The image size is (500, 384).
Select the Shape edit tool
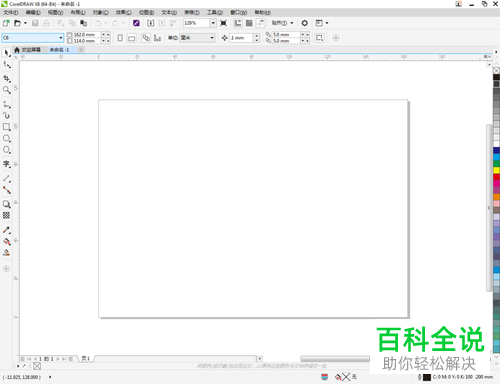coord(6,64)
